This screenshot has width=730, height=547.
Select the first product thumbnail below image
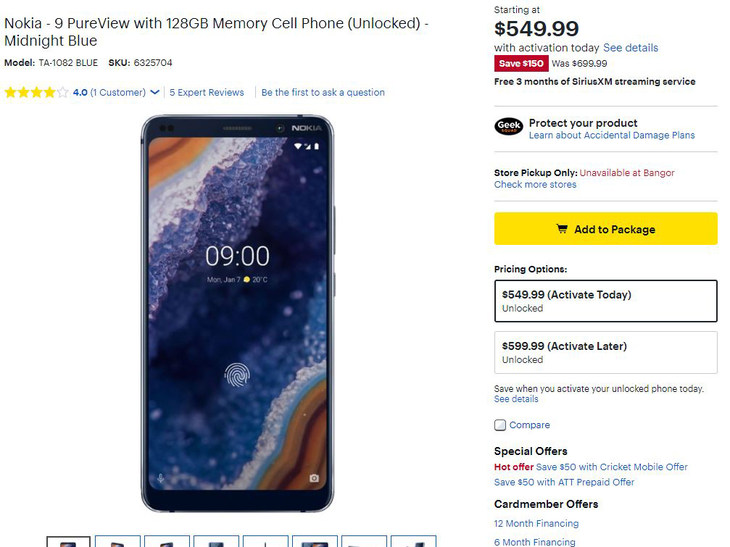pos(68,541)
